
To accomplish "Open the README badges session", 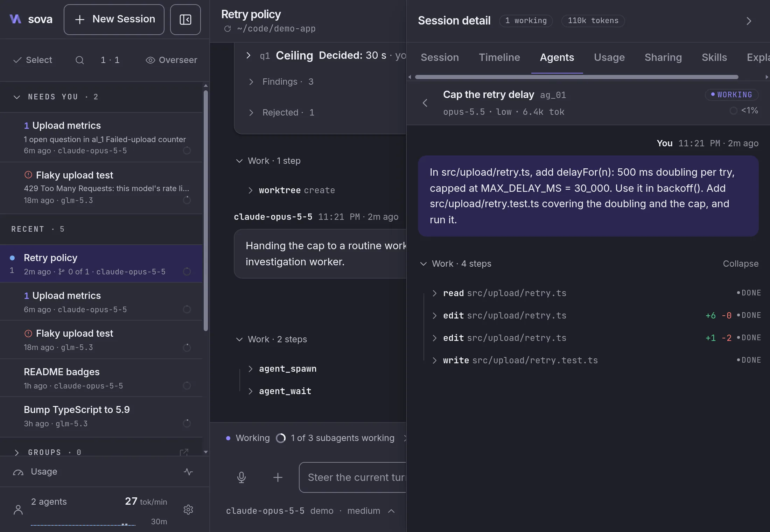I will (101, 378).
